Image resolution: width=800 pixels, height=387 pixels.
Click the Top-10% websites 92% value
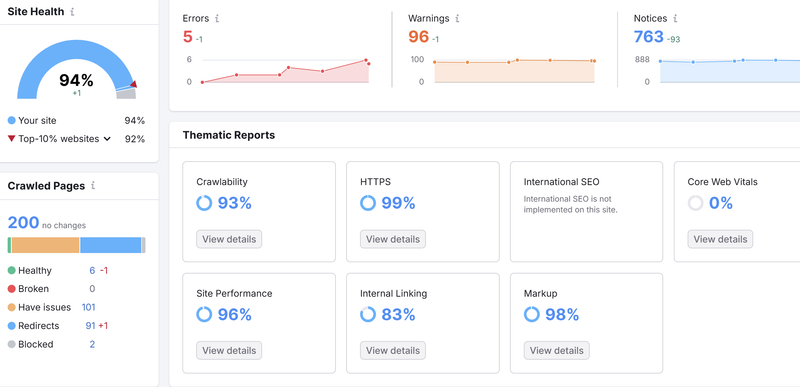tap(135, 139)
